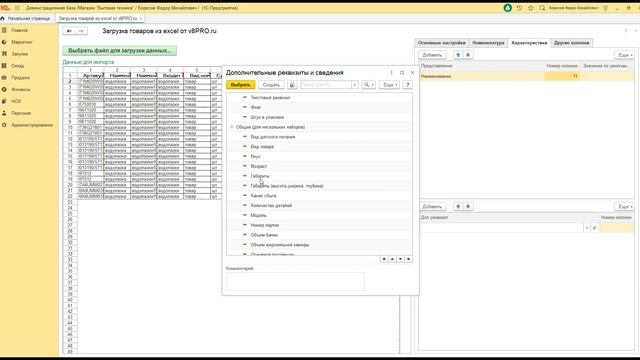Switch to Другие колонки tab
Viewport: 640px width, 360px height.
coord(571,43)
